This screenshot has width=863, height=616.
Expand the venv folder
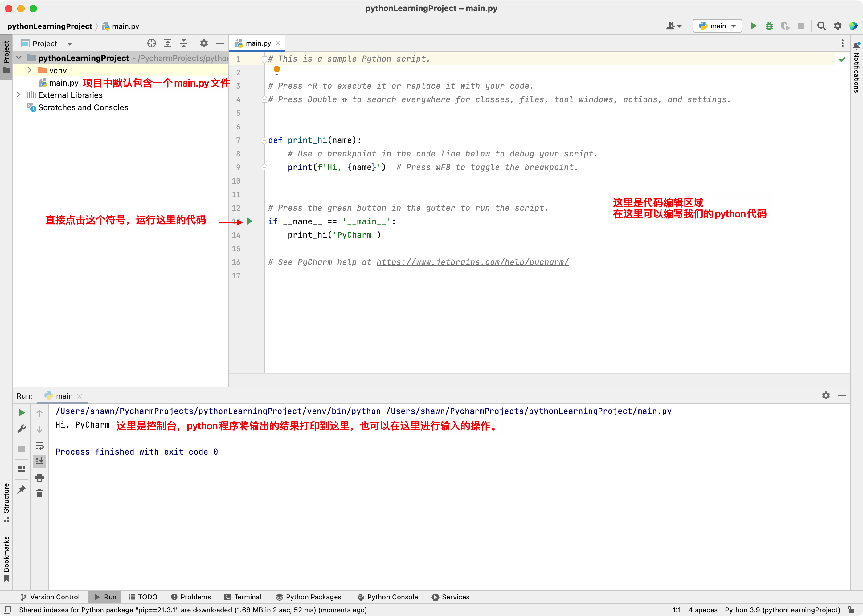(x=30, y=70)
